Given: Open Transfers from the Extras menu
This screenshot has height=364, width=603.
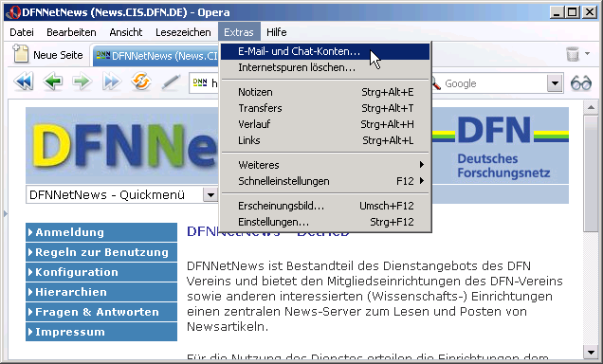Looking at the screenshot, I should click(325, 108).
